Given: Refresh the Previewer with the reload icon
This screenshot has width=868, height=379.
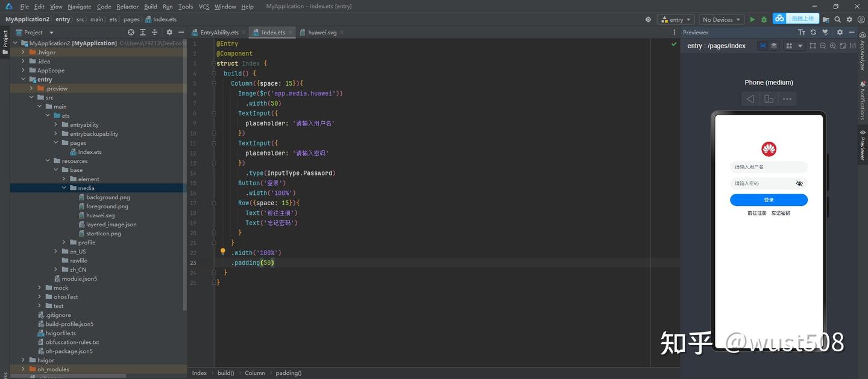Looking at the screenshot, I should (813, 33).
